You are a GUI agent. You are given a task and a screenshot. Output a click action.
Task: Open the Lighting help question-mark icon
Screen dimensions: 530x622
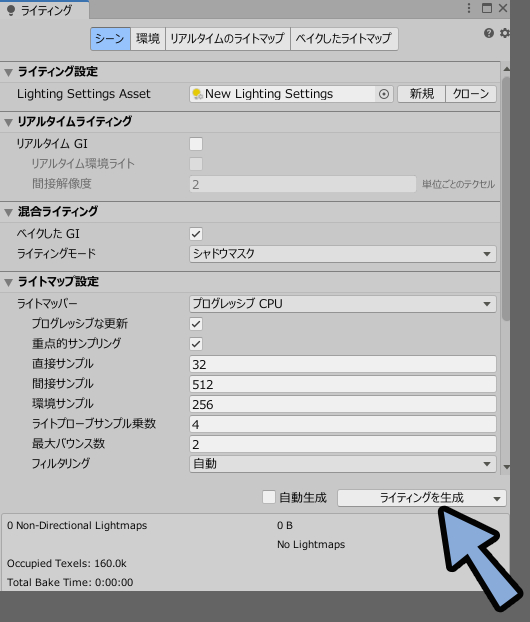coord(489,33)
